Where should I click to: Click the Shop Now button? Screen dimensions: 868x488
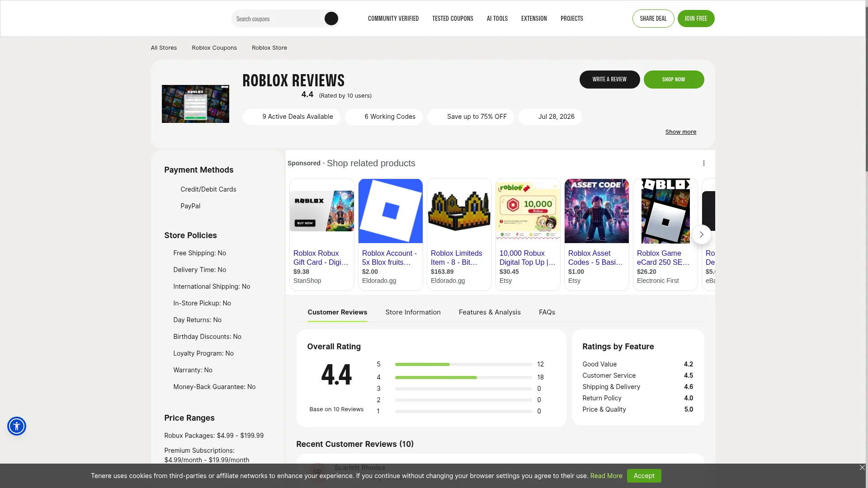(x=674, y=80)
